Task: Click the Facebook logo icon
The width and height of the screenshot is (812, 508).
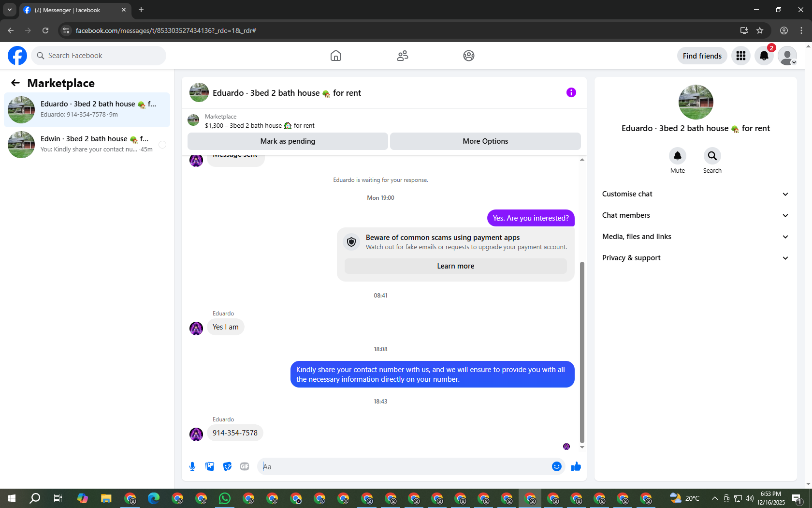Action: (17, 56)
